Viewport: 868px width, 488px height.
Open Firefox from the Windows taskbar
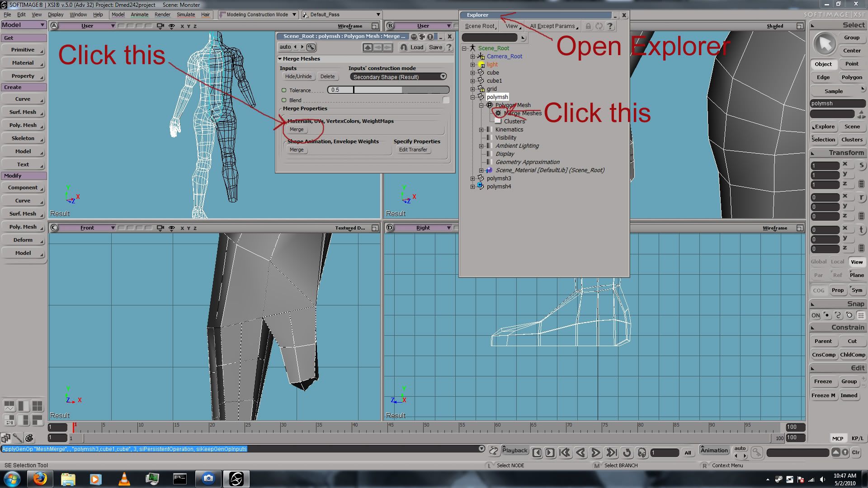[40, 479]
